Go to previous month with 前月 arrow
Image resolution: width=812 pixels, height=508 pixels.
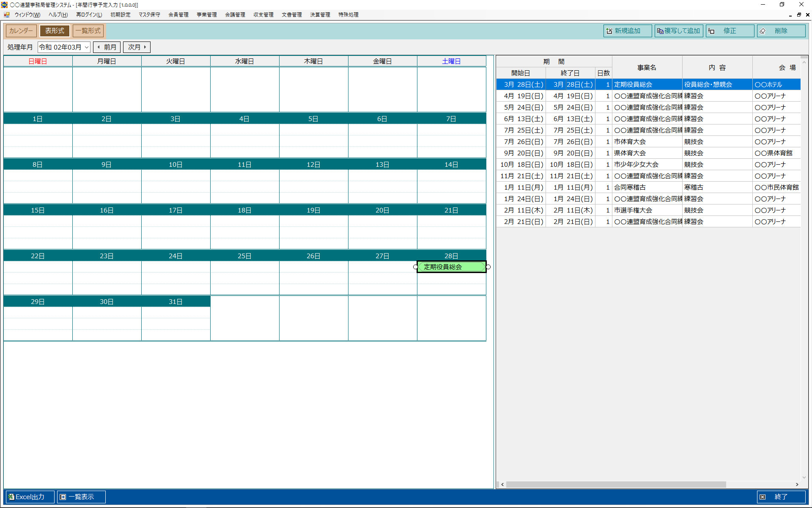click(x=107, y=47)
